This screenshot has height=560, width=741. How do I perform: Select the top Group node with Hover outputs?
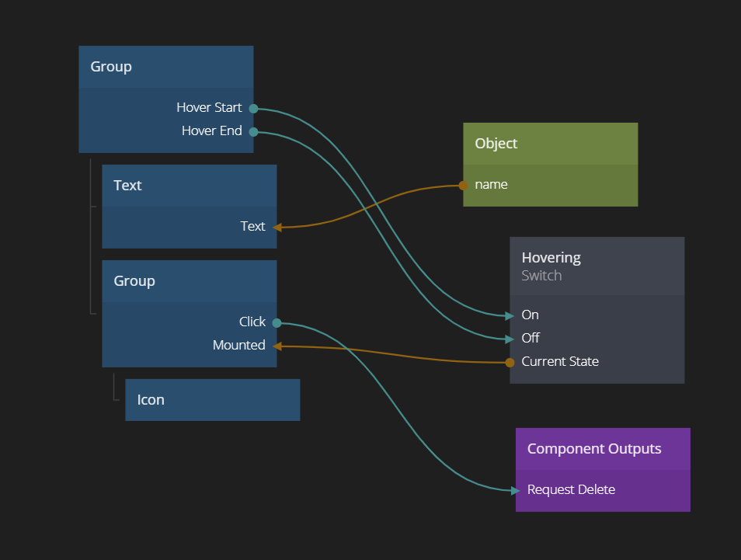pyautogui.click(x=165, y=67)
